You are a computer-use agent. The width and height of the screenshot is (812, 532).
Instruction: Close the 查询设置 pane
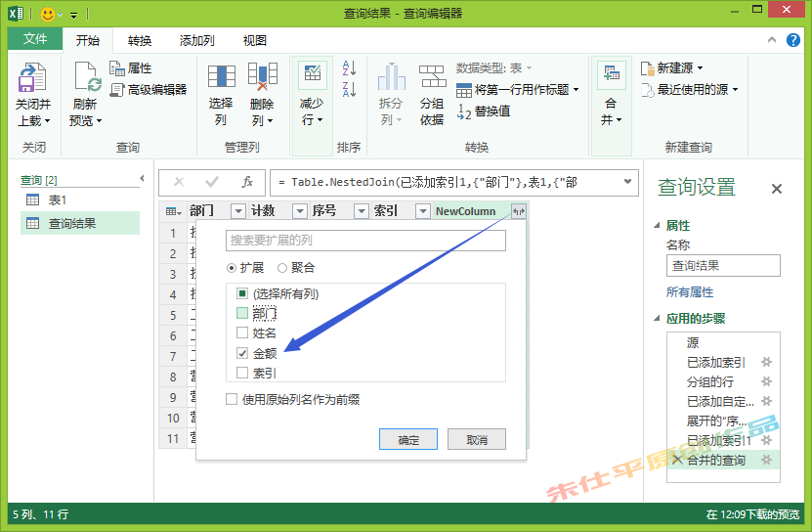coord(776,189)
